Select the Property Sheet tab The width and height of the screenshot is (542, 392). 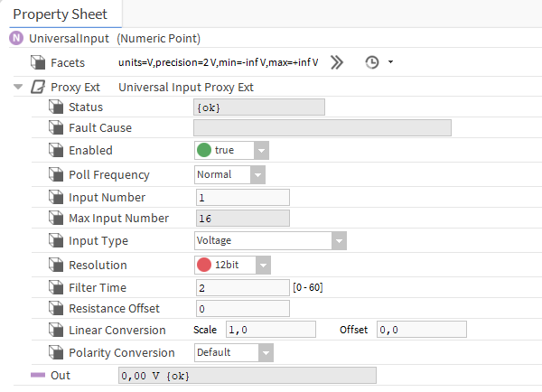click(60, 14)
